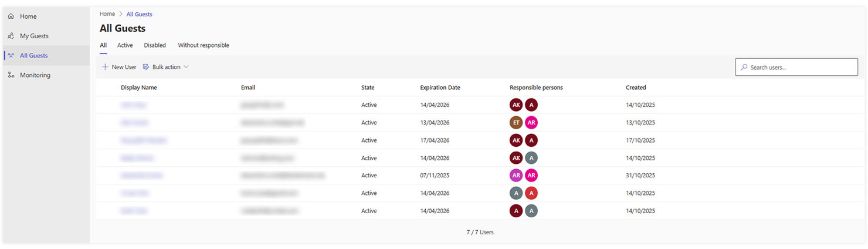
Task: Switch to the All tab
Action: pyautogui.click(x=103, y=45)
